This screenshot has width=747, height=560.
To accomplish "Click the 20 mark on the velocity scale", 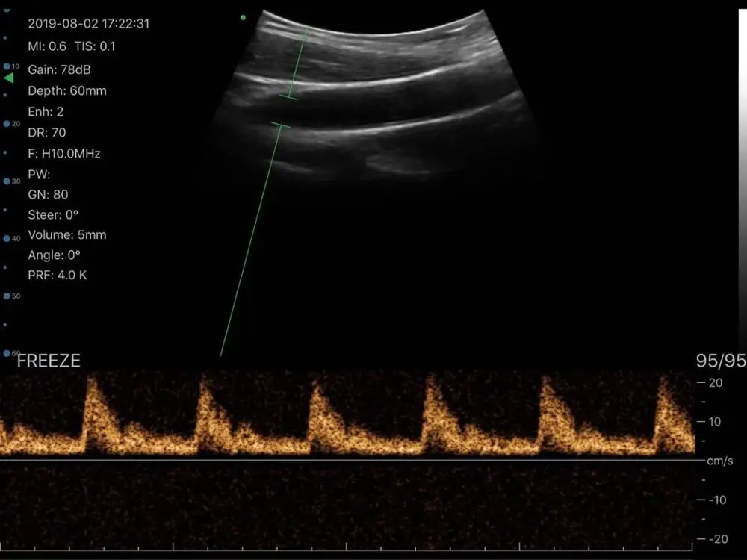I will point(714,382).
